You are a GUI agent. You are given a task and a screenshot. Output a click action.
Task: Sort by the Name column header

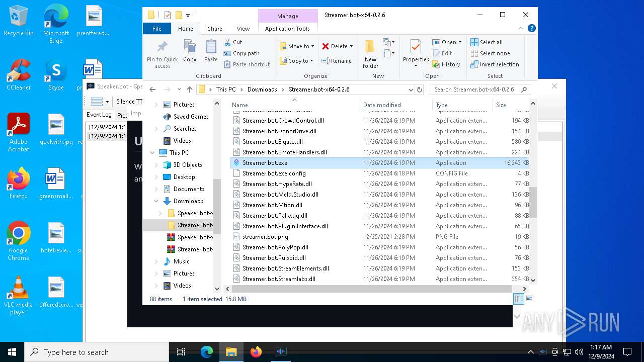pos(294,105)
